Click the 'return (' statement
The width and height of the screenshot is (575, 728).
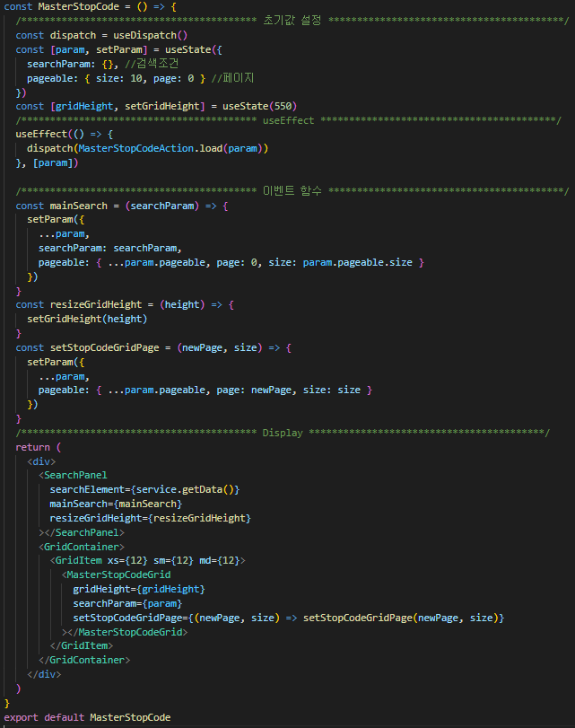38,447
